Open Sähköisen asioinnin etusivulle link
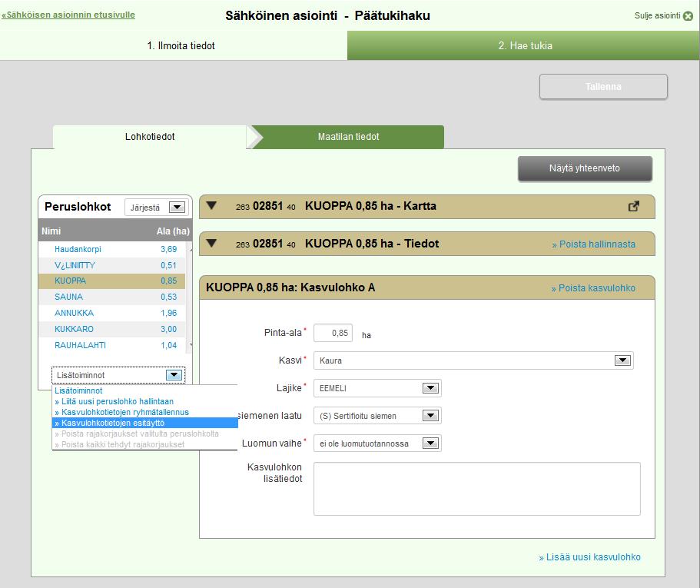The height and width of the screenshot is (588, 700). click(68, 15)
